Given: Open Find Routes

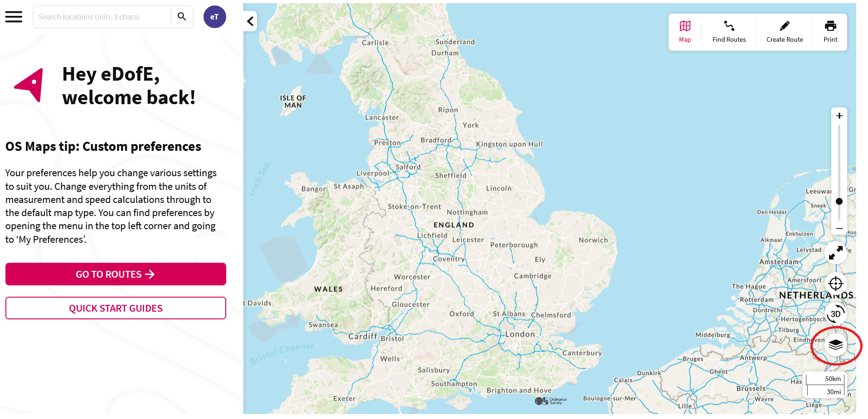Looking at the screenshot, I should coord(729,31).
